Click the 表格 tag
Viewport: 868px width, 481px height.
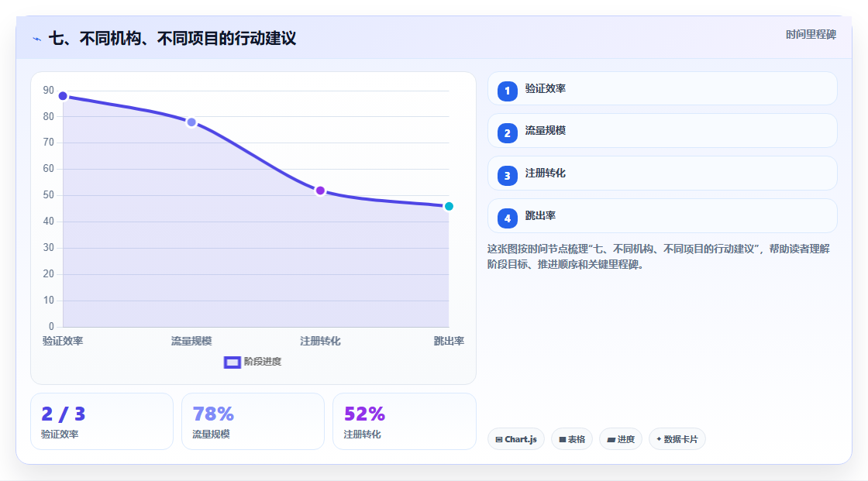coord(572,439)
